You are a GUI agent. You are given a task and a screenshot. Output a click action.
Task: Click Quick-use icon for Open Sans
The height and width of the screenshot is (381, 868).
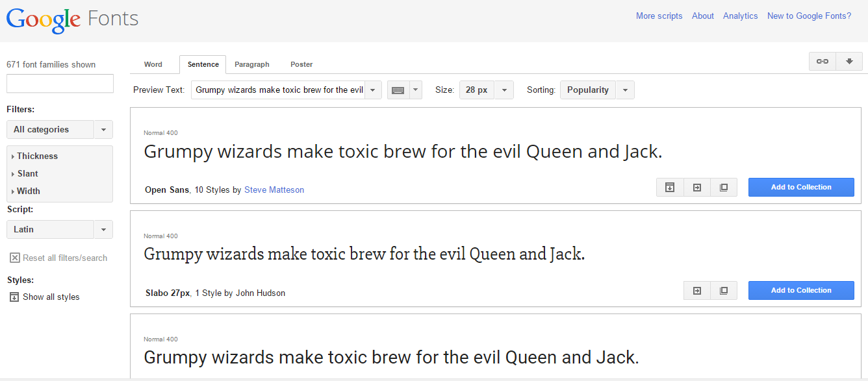[697, 187]
